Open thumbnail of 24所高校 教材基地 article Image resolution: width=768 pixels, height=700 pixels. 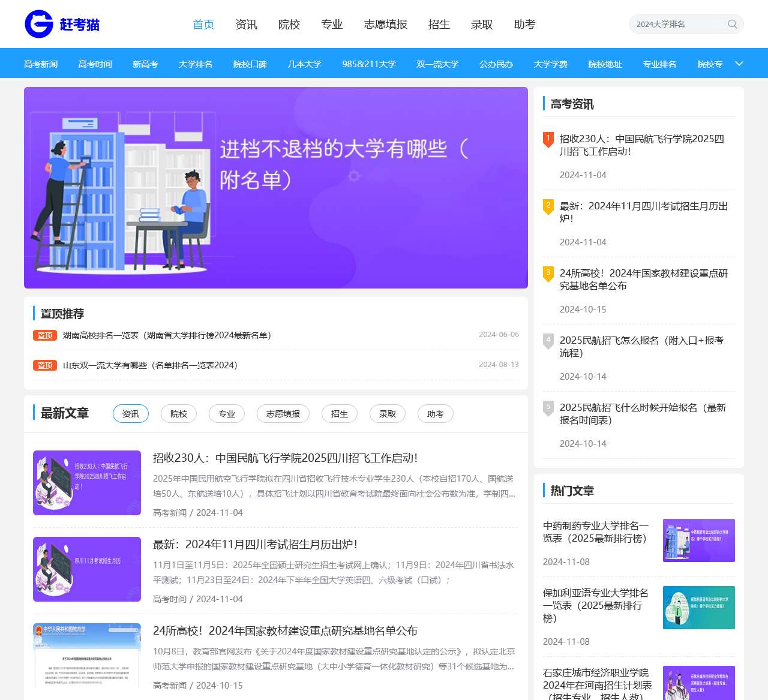87,656
